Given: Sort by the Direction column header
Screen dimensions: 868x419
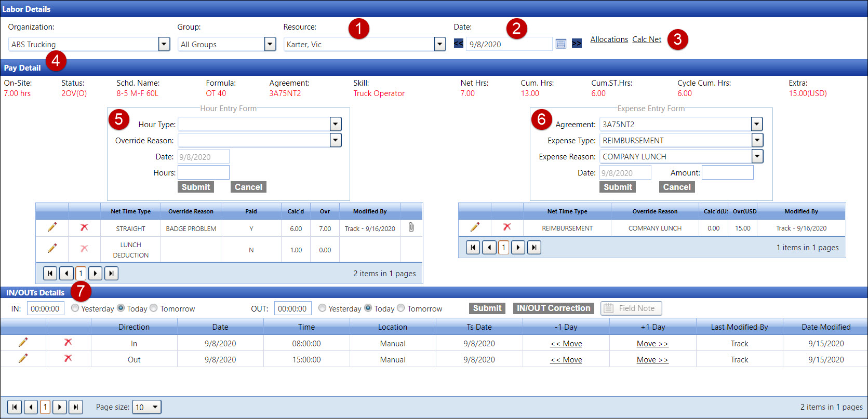Looking at the screenshot, I should pyautogui.click(x=134, y=327).
